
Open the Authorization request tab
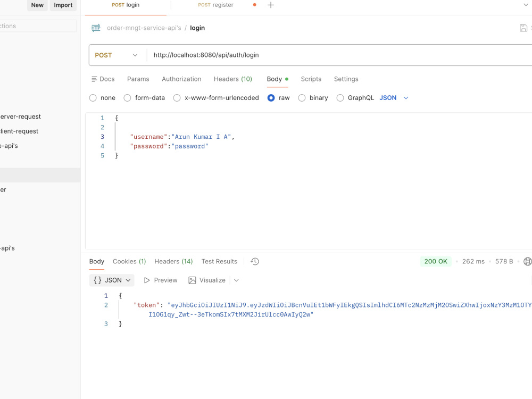coord(181,79)
